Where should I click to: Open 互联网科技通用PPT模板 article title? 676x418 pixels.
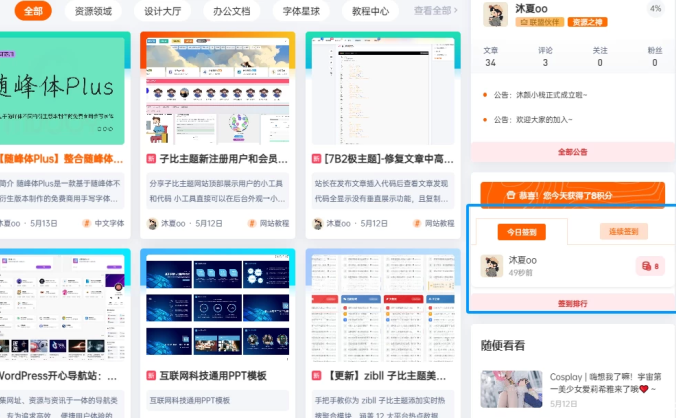pos(213,376)
